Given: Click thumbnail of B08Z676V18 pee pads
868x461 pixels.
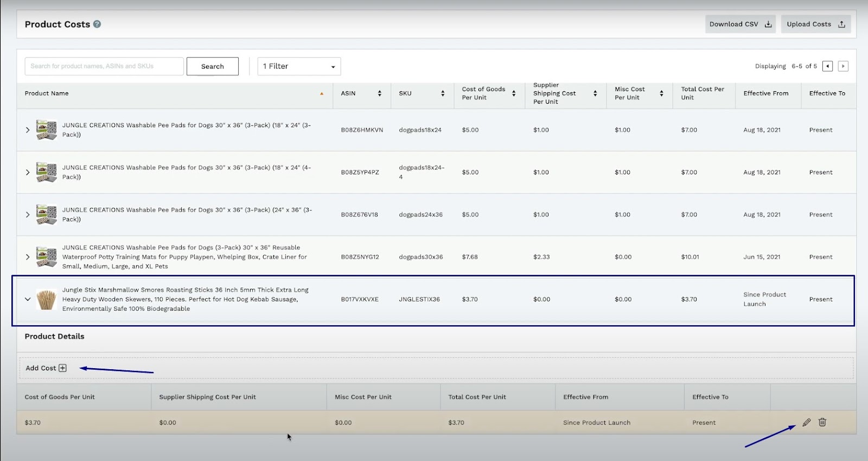Looking at the screenshot, I should 47,214.
